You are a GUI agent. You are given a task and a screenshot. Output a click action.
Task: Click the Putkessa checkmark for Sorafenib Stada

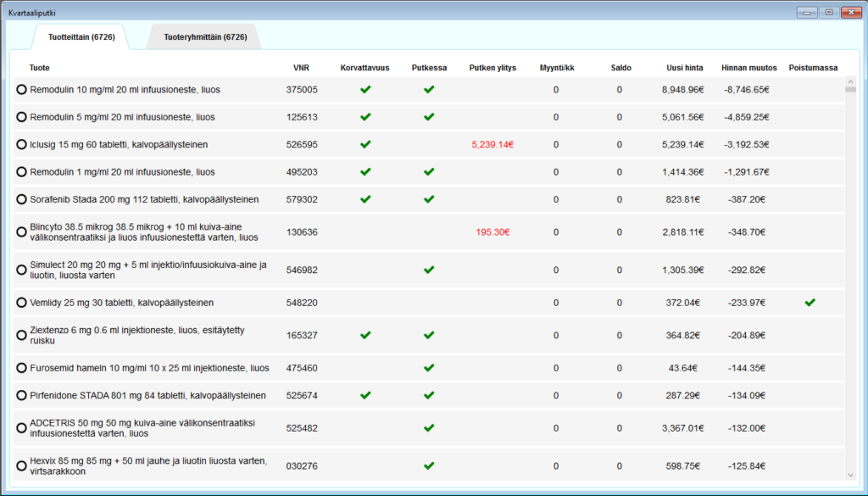coord(429,198)
